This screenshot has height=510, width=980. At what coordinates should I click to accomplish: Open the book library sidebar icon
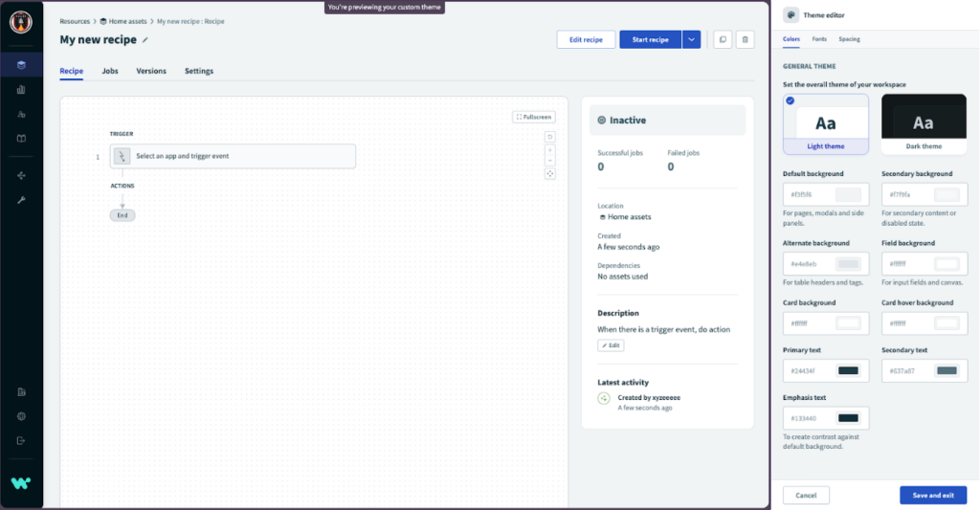point(21,139)
